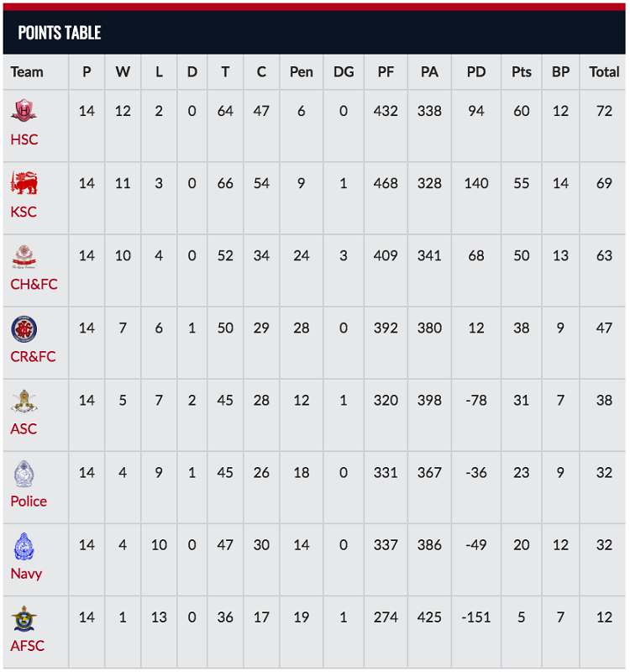Click the KSC red lion logo
The width and height of the screenshot is (630, 672).
[24, 183]
